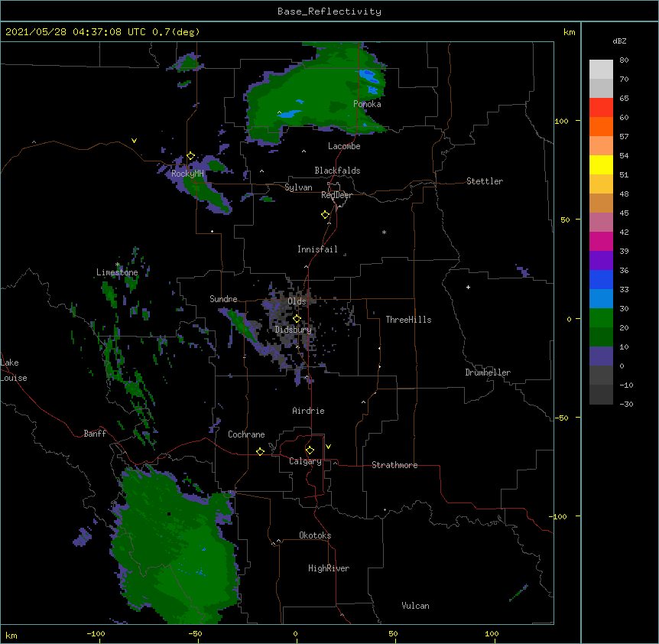Click the km unit label beside the timestamp row
The width and height of the screenshot is (659, 644).
569,32
